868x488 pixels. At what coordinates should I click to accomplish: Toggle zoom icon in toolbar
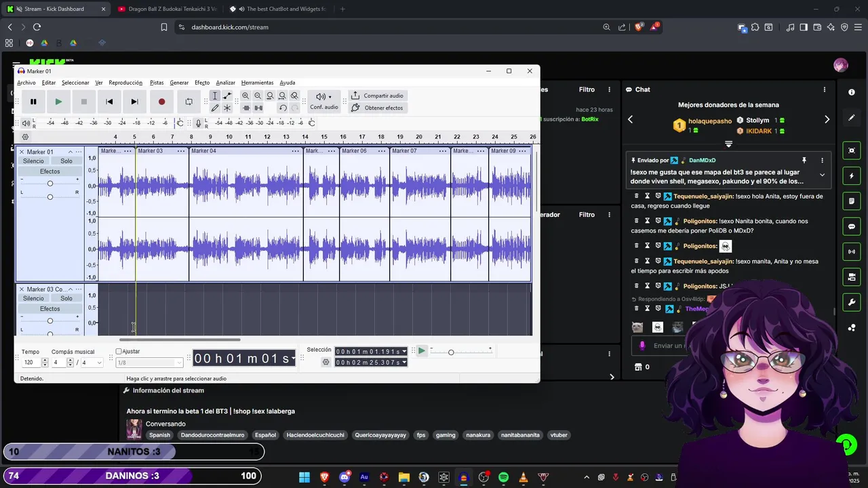pyautogui.click(x=294, y=96)
